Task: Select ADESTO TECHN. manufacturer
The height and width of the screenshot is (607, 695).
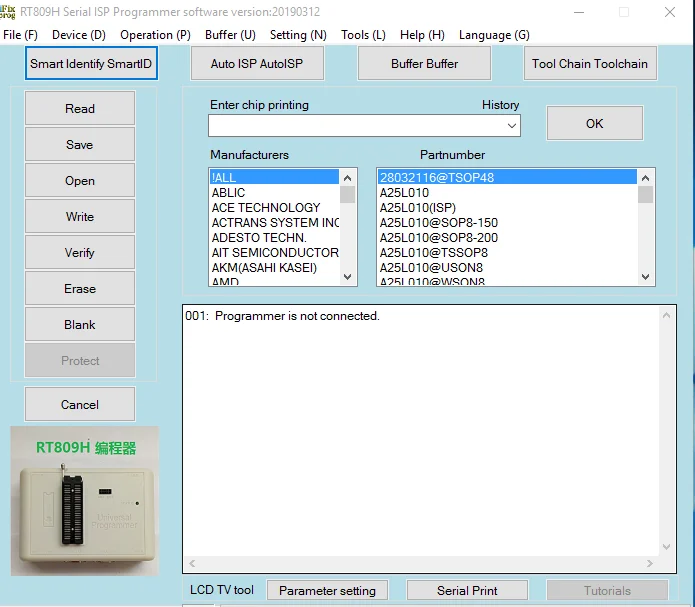Action: pos(274,238)
